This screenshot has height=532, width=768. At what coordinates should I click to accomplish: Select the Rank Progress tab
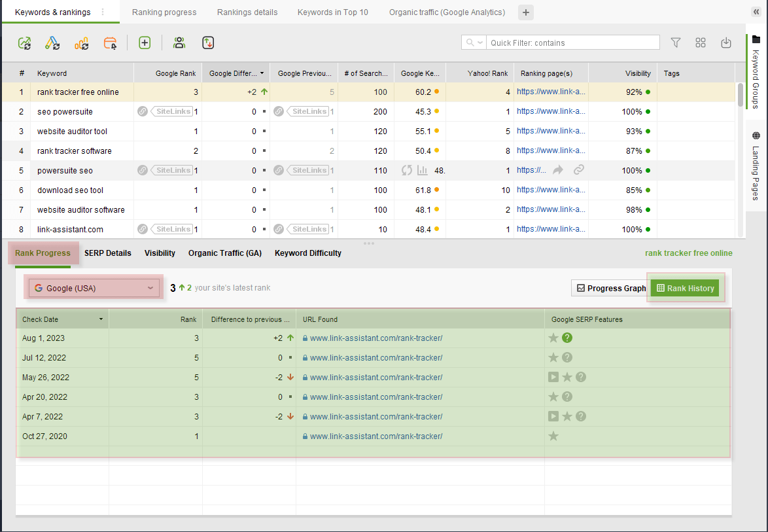(43, 253)
